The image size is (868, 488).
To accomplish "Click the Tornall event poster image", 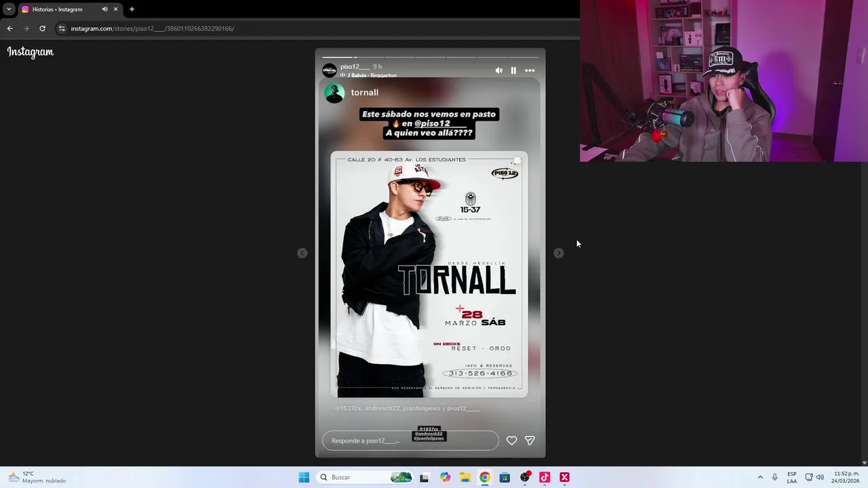I will point(429,274).
